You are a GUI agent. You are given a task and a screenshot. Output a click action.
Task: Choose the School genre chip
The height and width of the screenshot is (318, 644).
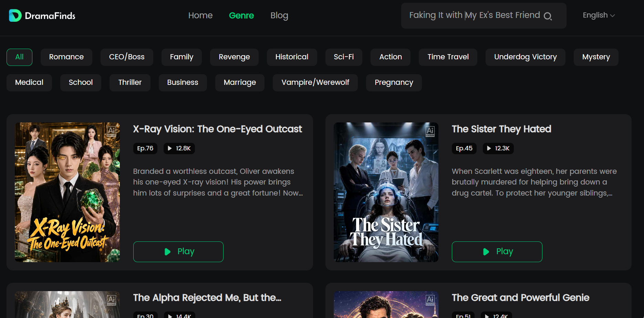tap(81, 83)
